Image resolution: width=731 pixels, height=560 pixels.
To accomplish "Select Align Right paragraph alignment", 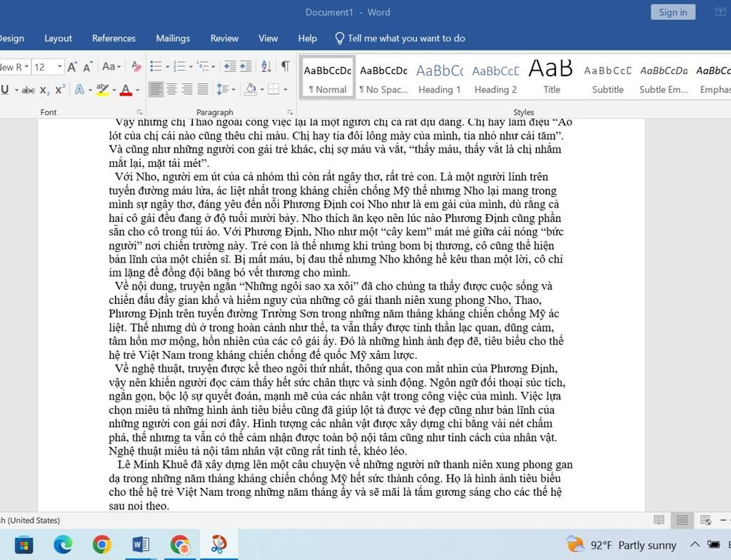I will coord(187,89).
